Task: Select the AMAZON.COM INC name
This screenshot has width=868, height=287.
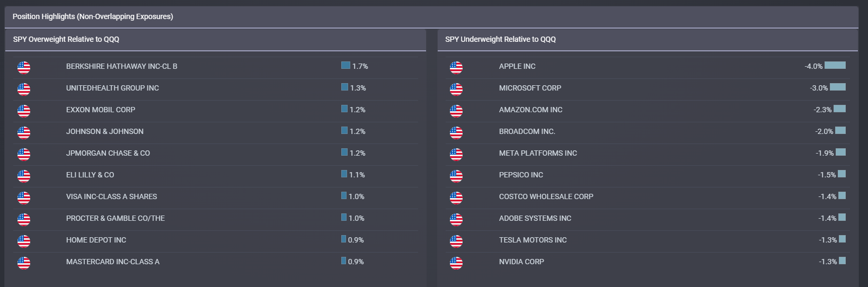Action: click(531, 110)
